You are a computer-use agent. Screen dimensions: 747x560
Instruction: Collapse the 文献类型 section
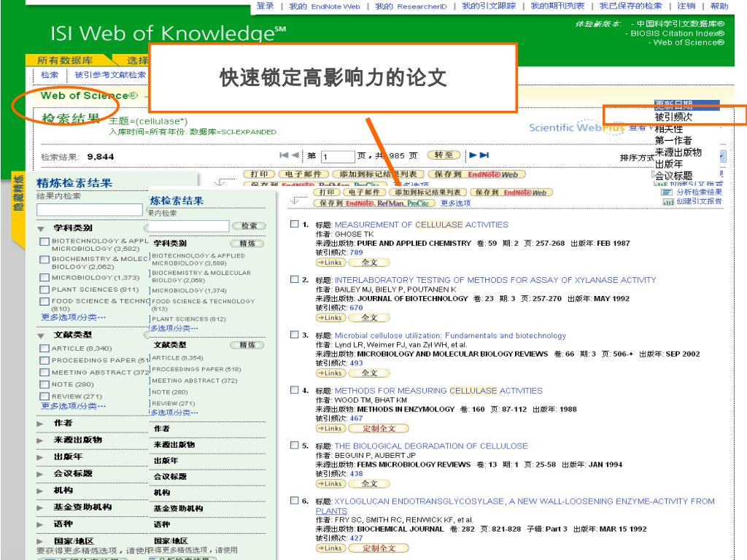pyautogui.click(x=41, y=335)
